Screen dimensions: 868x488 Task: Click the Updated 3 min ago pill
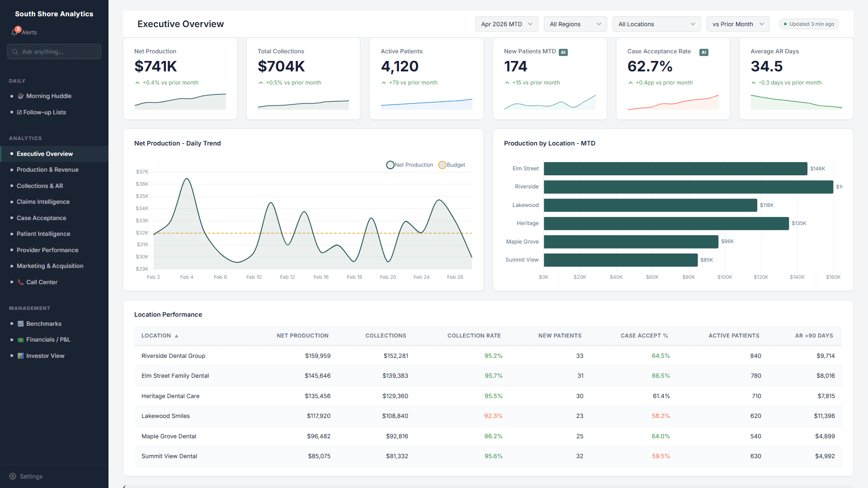(809, 24)
